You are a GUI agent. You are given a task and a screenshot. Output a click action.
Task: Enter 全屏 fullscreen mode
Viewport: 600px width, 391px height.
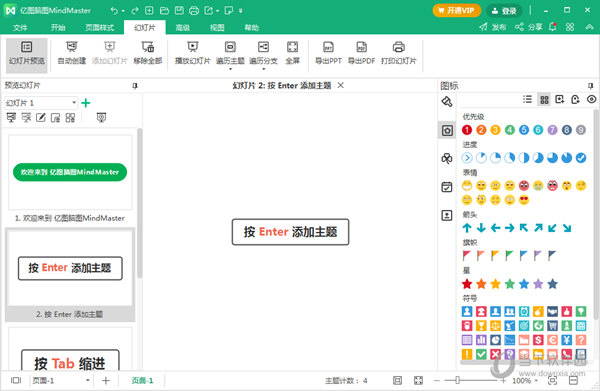[x=292, y=53]
